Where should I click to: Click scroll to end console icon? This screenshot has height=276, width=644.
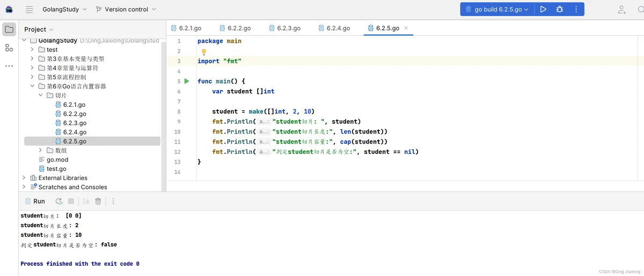click(85, 202)
